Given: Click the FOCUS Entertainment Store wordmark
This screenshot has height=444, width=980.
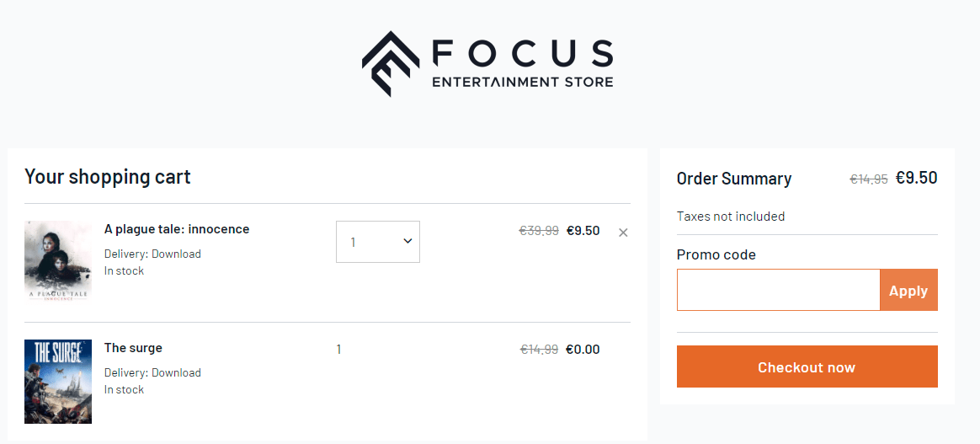Looking at the screenshot, I should [523, 64].
